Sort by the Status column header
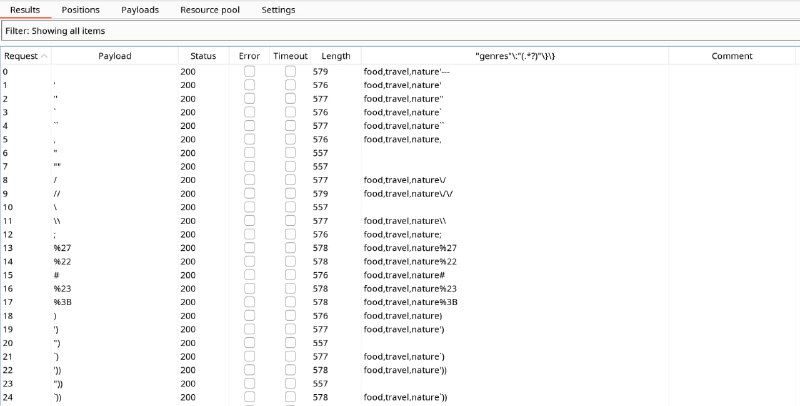Screen dimensions: 800x406 (203, 56)
